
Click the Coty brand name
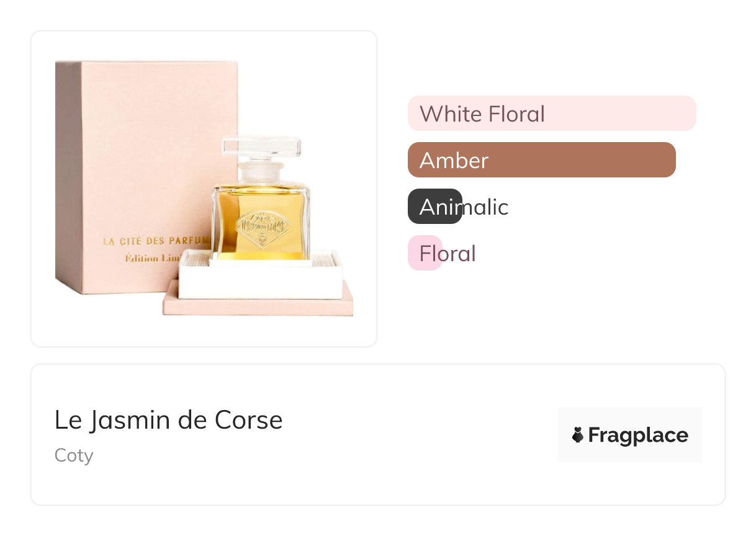74,455
